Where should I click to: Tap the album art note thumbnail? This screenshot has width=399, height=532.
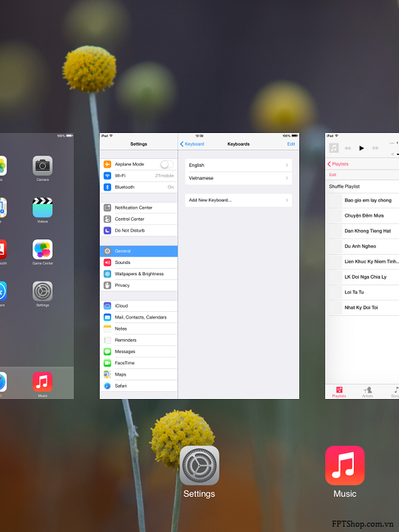[x=334, y=148]
